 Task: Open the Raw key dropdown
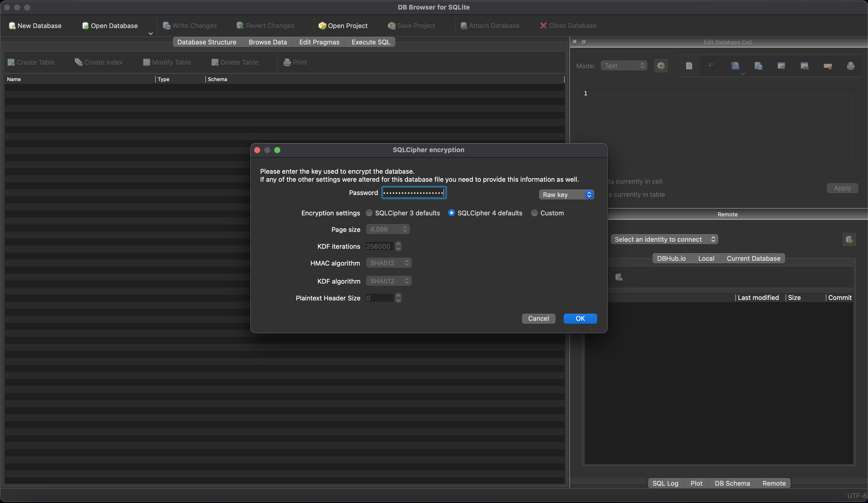[566, 195]
